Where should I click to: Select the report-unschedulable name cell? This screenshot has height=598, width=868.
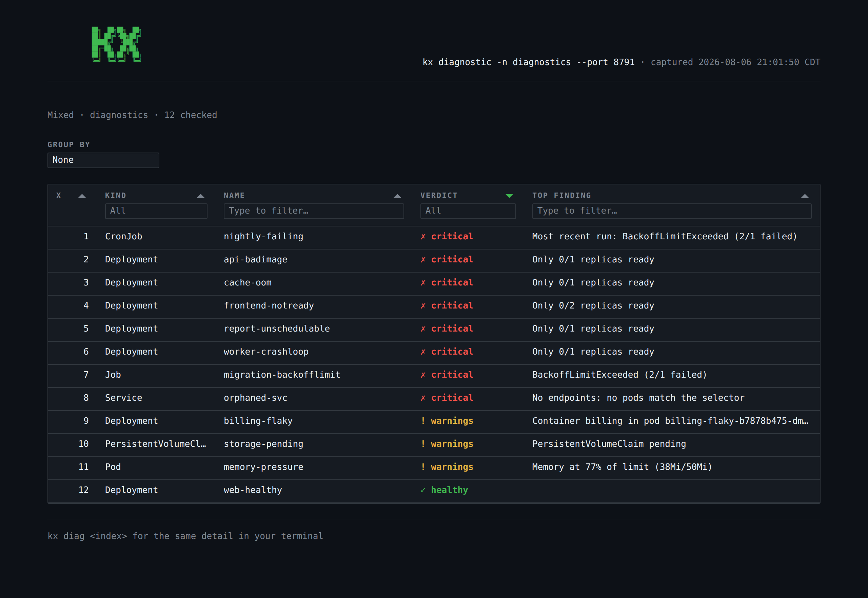coord(277,328)
